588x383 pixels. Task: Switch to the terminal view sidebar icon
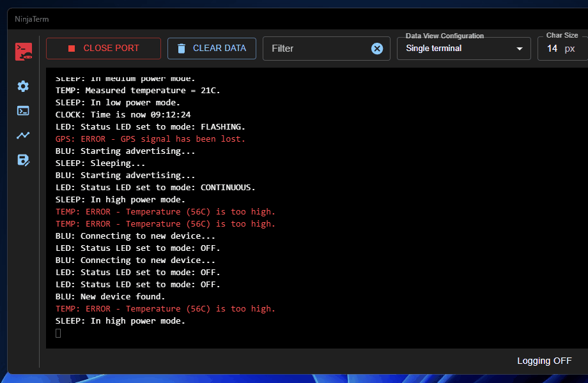tap(23, 110)
